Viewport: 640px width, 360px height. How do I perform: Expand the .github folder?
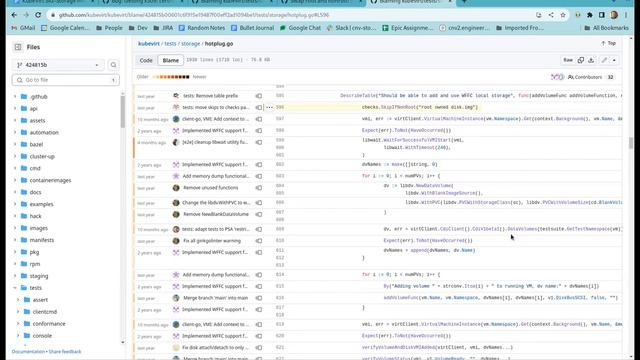tap(15, 97)
